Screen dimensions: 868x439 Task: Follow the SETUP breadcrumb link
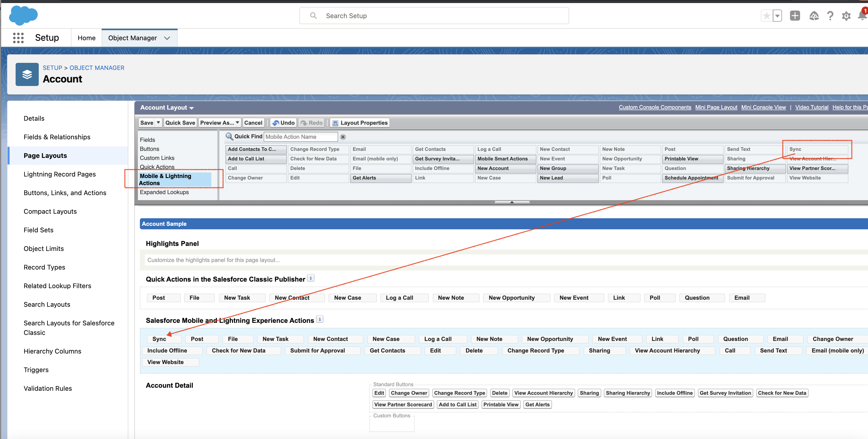[52, 68]
